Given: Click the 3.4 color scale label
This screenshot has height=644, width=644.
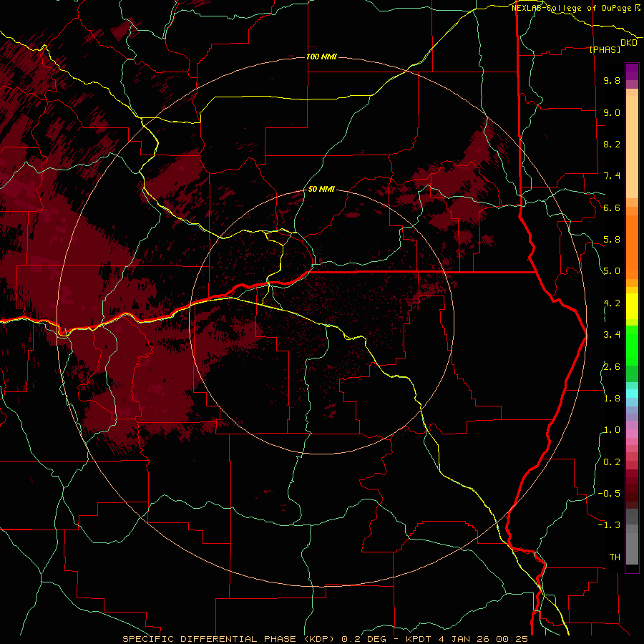Looking at the screenshot, I should coord(612,335).
